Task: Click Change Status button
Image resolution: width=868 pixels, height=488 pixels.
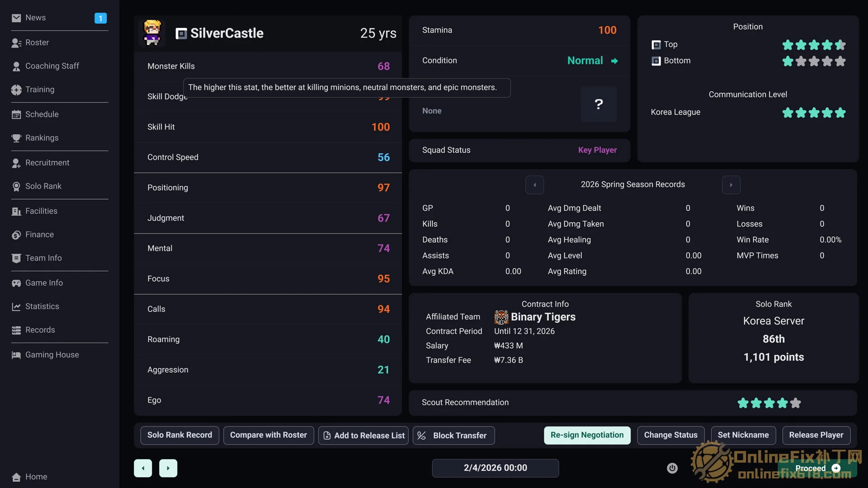Action: (x=670, y=435)
